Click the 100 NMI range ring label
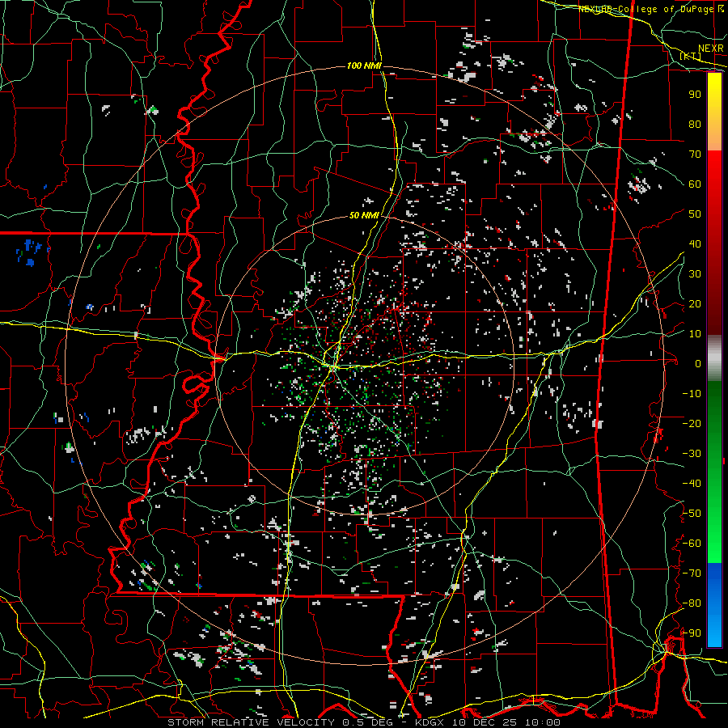Screen dimensions: 728x728 364,66
